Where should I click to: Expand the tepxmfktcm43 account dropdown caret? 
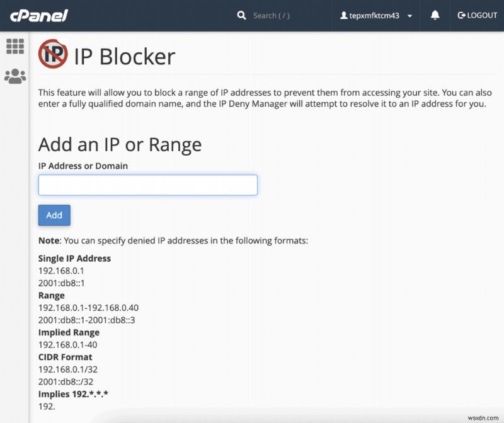(x=409, y=16)
